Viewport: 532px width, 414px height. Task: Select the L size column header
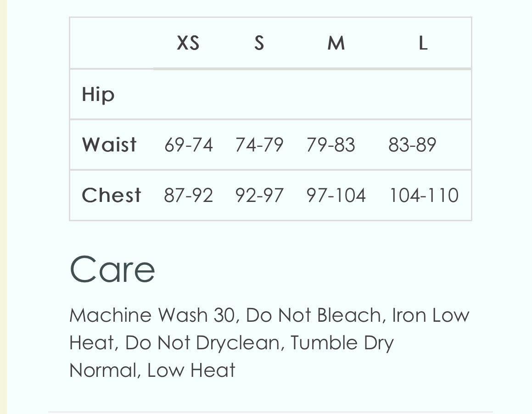[x=423, y=43]
